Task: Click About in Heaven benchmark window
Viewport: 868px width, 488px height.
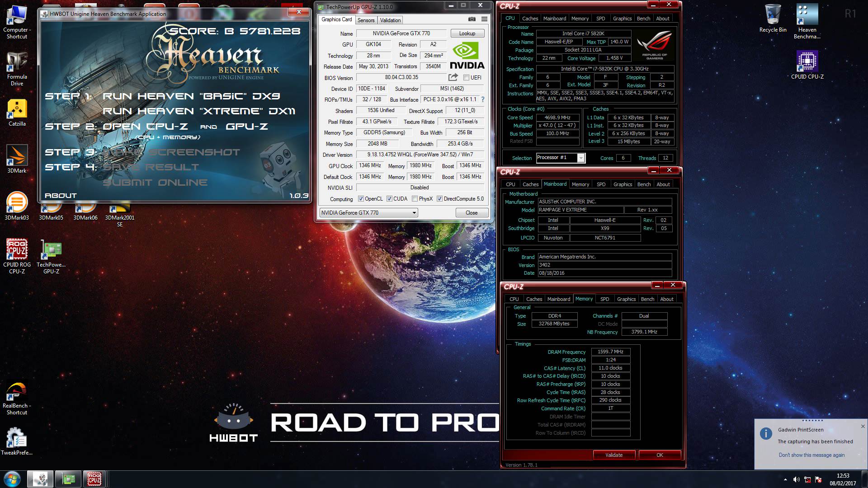Action: click(61, 196)
